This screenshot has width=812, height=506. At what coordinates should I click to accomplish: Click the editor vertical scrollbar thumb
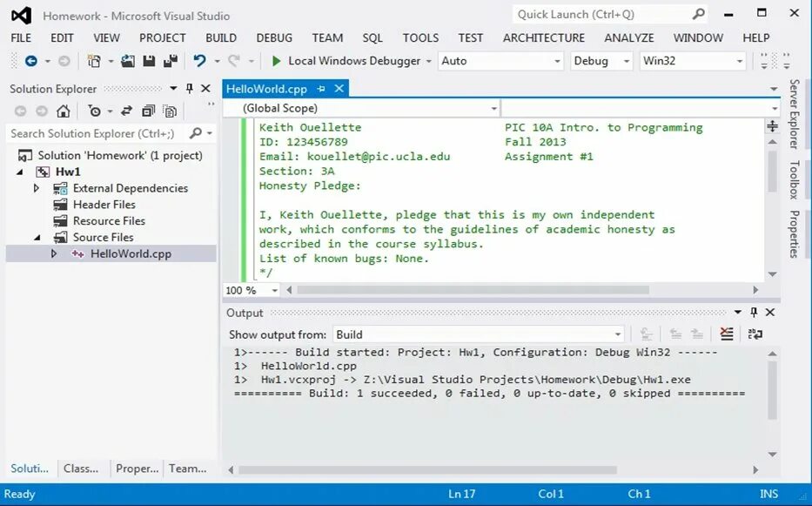[x=772, y=171]
